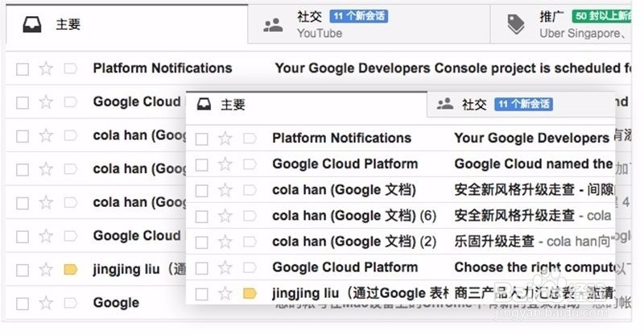Image resolution: width=644 pixels, height=335 pixels.
Task: Click 'YouTube' under background 社交 tab
Action: [320, 33]
